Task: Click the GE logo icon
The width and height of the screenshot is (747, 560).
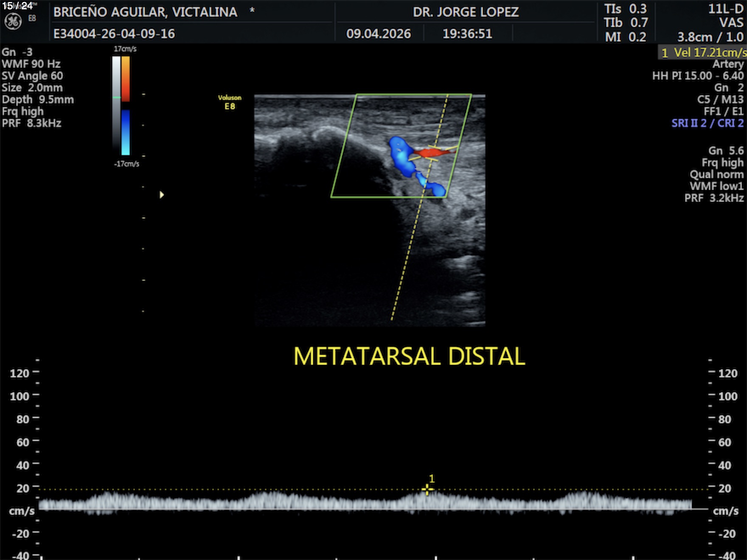Action: click(x=13, y=21)
